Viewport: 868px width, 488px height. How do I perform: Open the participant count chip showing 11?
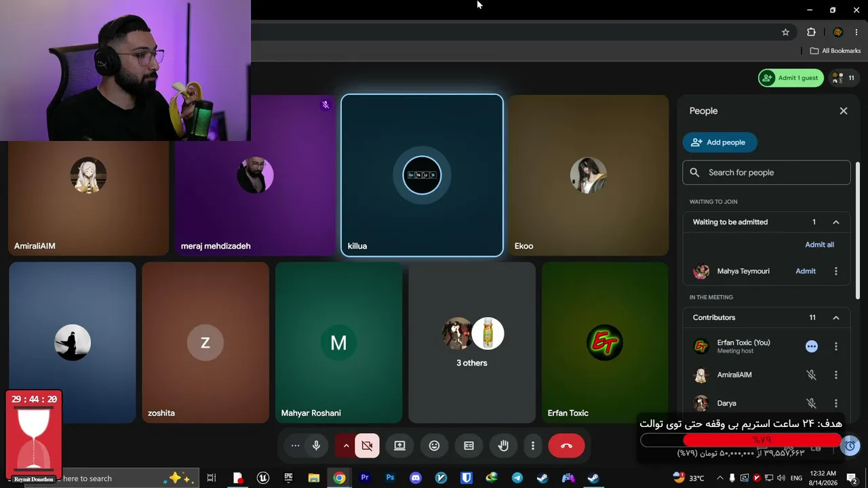[x=844, y=78]
